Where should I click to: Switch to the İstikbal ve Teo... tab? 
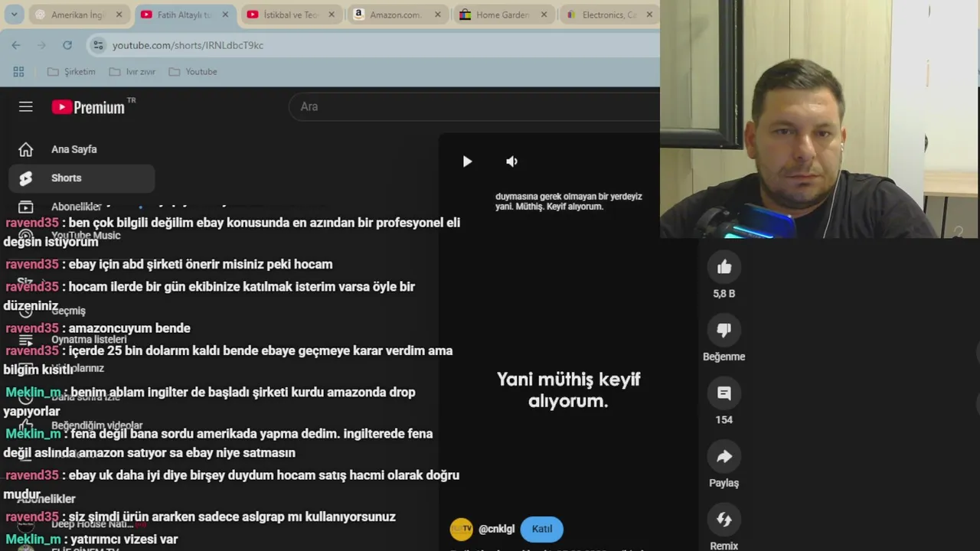(x=291, y=15)
